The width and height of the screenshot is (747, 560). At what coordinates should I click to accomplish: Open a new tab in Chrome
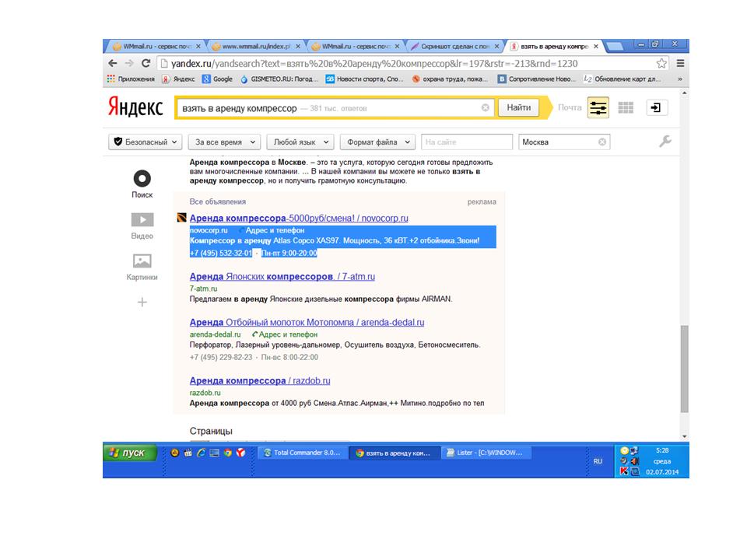(615, 46)
